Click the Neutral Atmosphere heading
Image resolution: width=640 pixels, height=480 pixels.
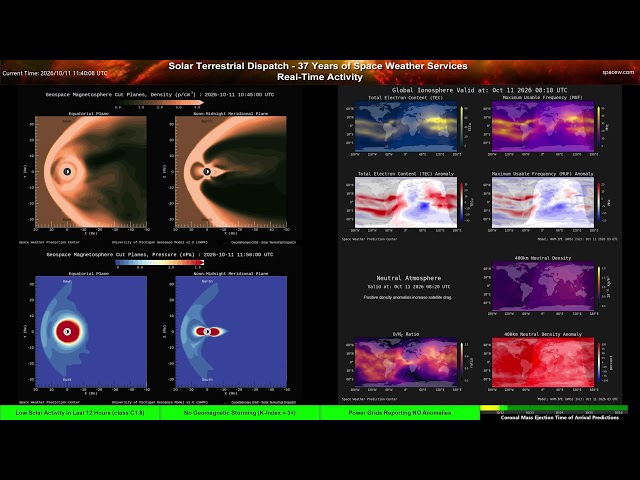[409, 278]
